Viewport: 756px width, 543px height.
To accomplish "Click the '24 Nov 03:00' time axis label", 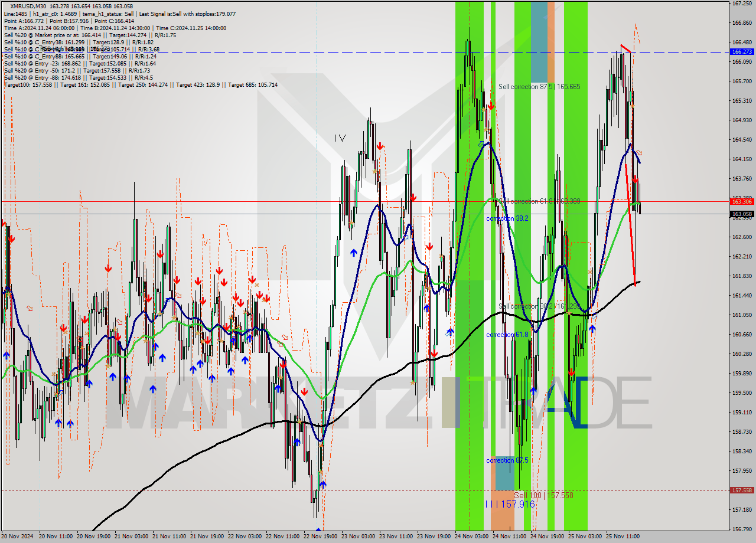I will [x=472, y=537].
